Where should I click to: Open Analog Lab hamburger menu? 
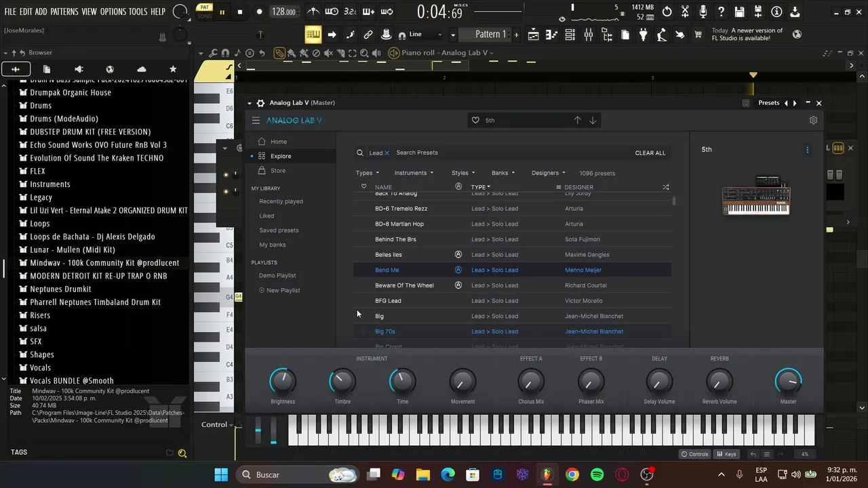(x=256, y=121)
